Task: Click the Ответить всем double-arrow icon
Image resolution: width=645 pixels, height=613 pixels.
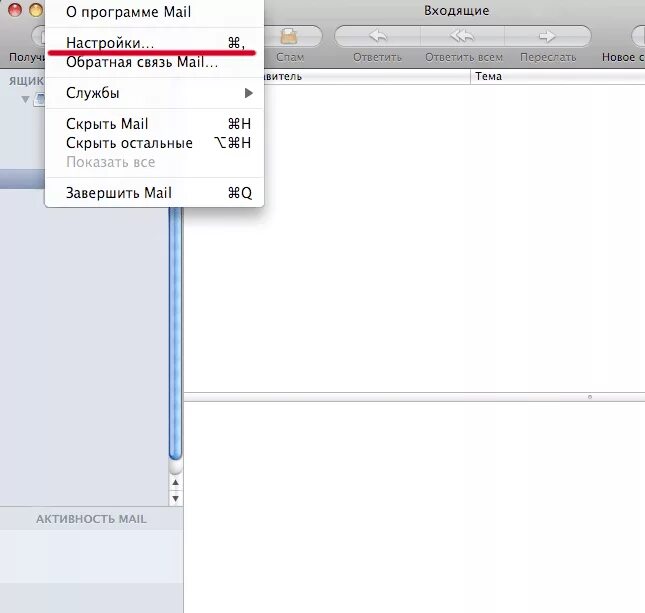Action: pos(462,36)
